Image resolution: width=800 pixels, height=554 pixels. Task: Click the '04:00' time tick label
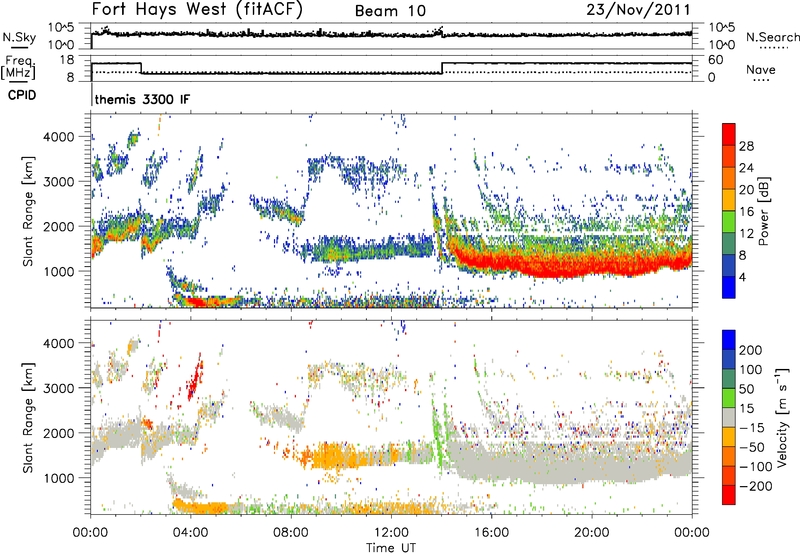[190, 533]
